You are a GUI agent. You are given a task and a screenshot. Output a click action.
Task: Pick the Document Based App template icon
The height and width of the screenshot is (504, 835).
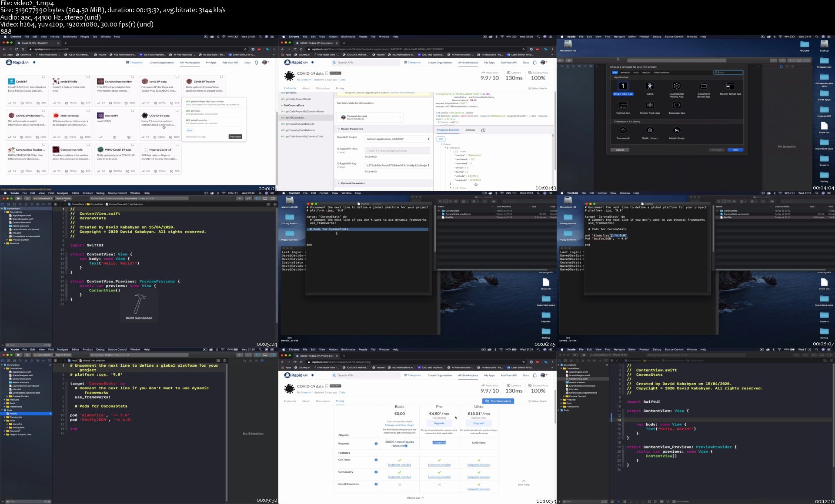(x=704, y=86)
